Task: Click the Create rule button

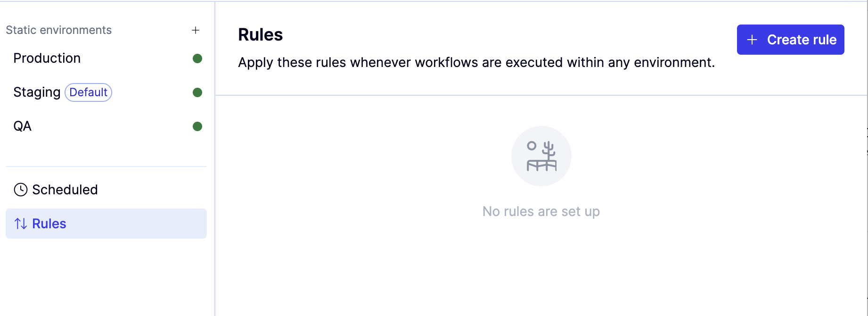Action: tap(790, 40)
